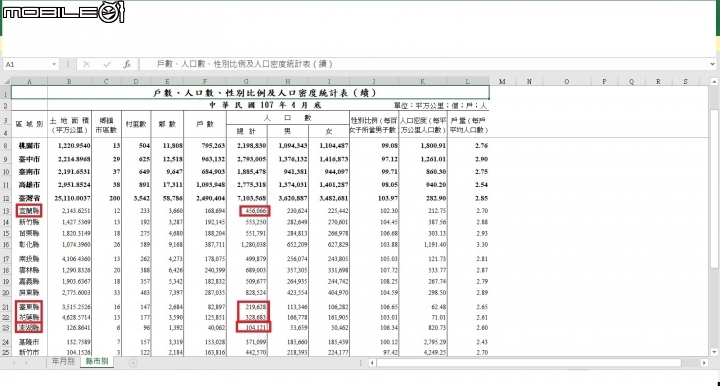Click total population cell 2,198,830
720x386 pixels.
(247, 146)
